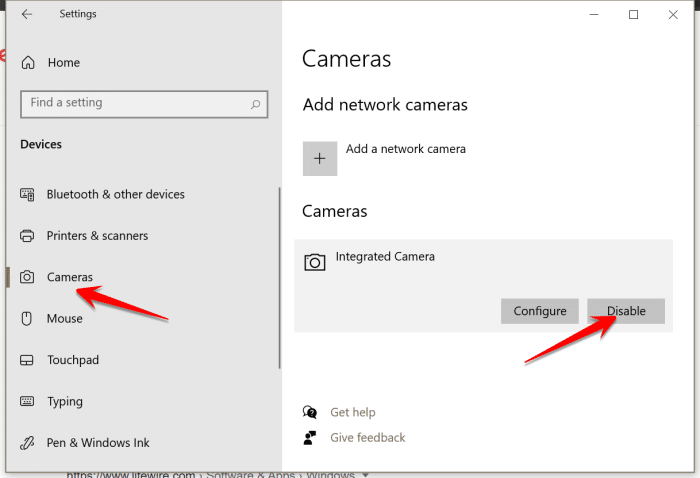Click the Cameras page title
Viewport: 700px width, 478px height.
point(346,59)
